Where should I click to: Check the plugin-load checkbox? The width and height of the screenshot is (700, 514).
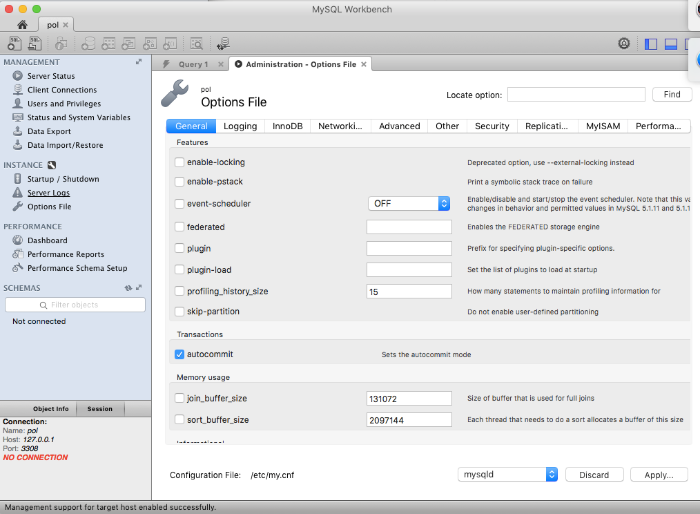coord(179,270)
